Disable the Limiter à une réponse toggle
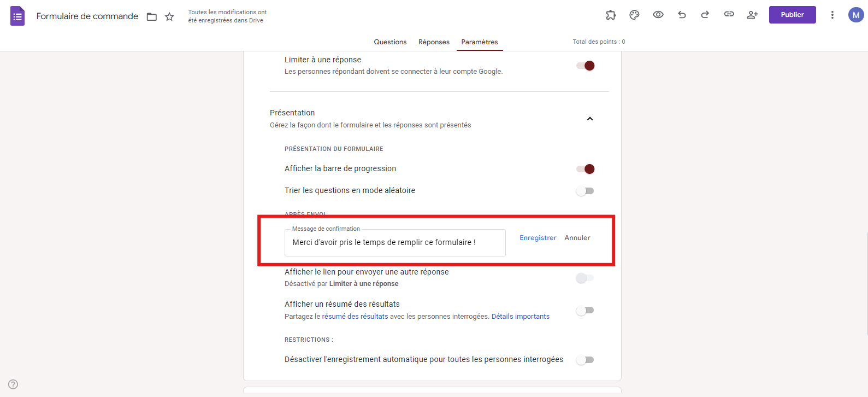This screenshot has width=868, height=397. pos(585,66)
